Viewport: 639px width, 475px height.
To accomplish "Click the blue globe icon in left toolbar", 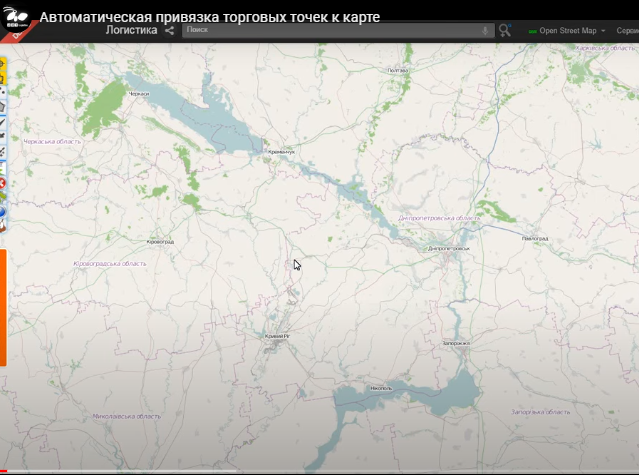I will click(x=2, y=211).
